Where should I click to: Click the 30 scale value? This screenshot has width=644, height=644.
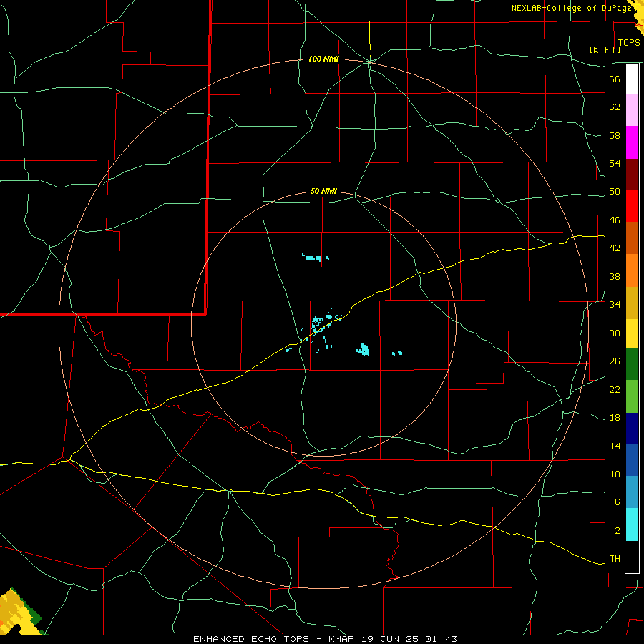click(x=615, y=333)
